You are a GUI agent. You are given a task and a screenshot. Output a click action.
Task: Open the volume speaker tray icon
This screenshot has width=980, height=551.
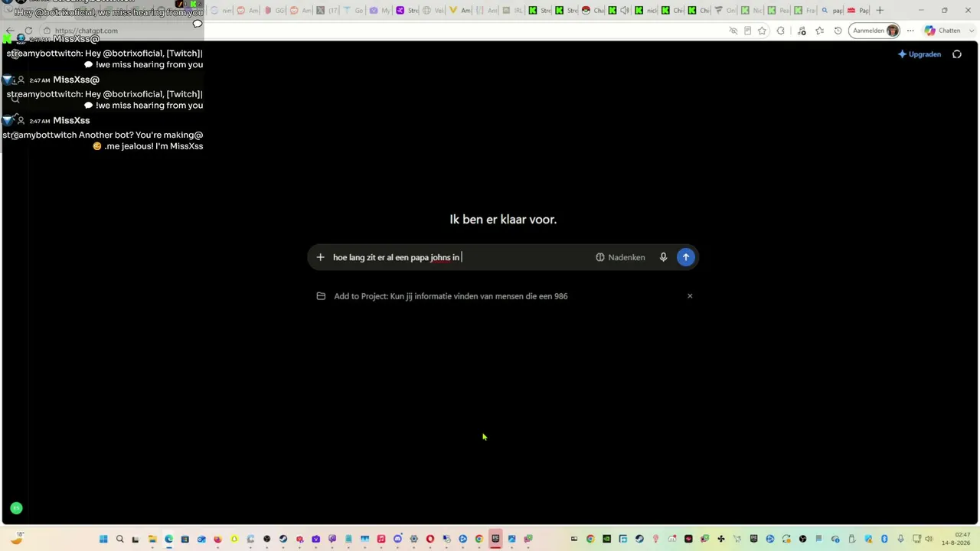point(929,539)
